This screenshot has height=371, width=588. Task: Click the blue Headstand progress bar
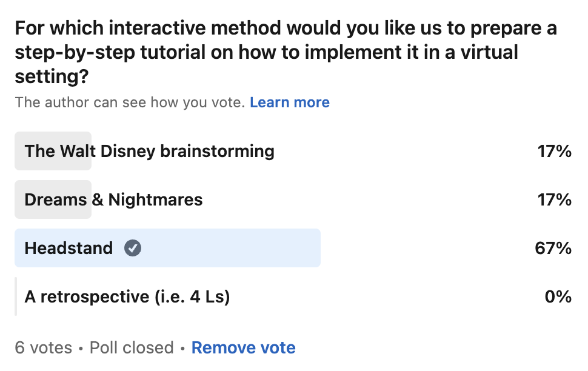(x=168, y=248)
